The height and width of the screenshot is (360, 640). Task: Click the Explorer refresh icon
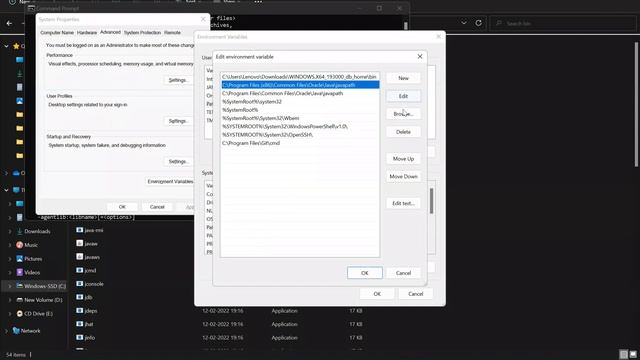478,23
